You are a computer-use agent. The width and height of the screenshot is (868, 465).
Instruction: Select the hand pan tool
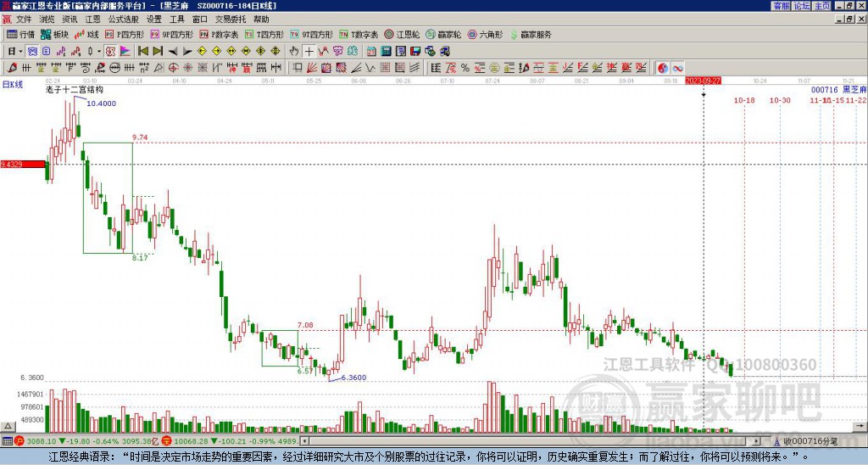pyautogui.click(x=294, y=52)
